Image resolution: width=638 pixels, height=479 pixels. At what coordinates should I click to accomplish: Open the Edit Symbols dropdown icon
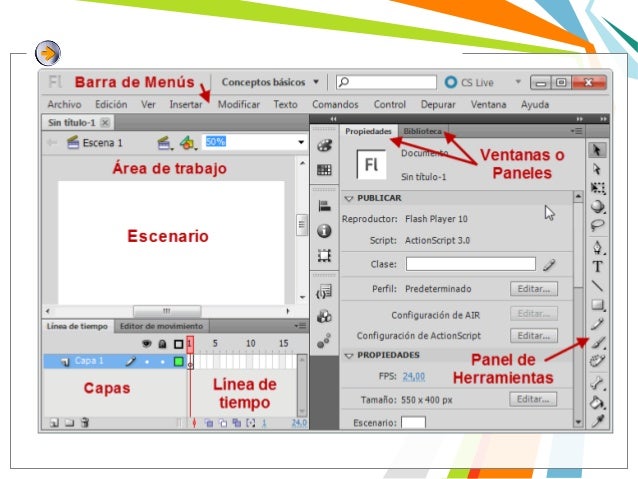coord(188,143)
